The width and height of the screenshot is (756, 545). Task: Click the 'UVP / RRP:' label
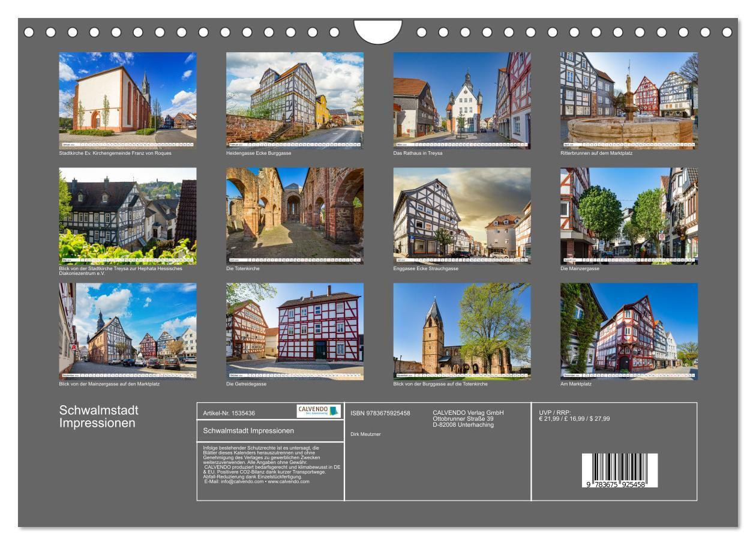[555, 413]
